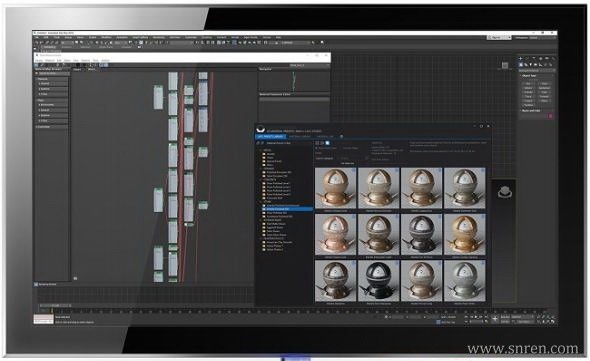
Task: Click the undo arrow in main toolbar
Action: tap(37, 43)
